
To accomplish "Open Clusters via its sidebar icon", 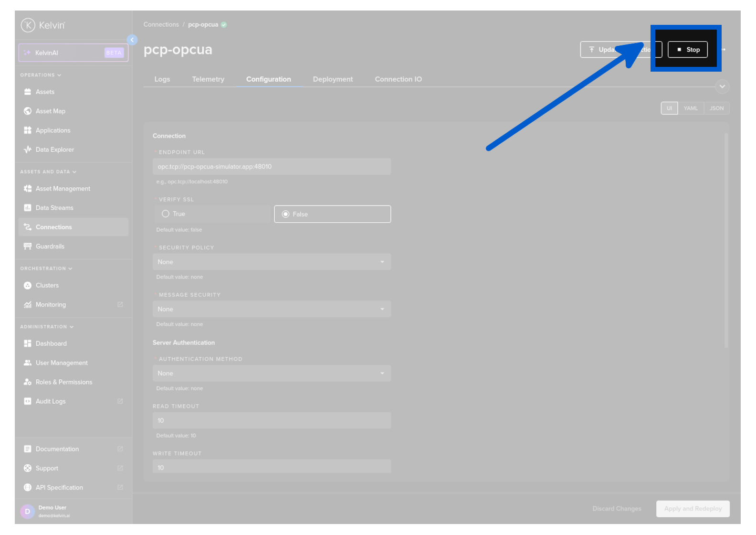I will (28, 286).
